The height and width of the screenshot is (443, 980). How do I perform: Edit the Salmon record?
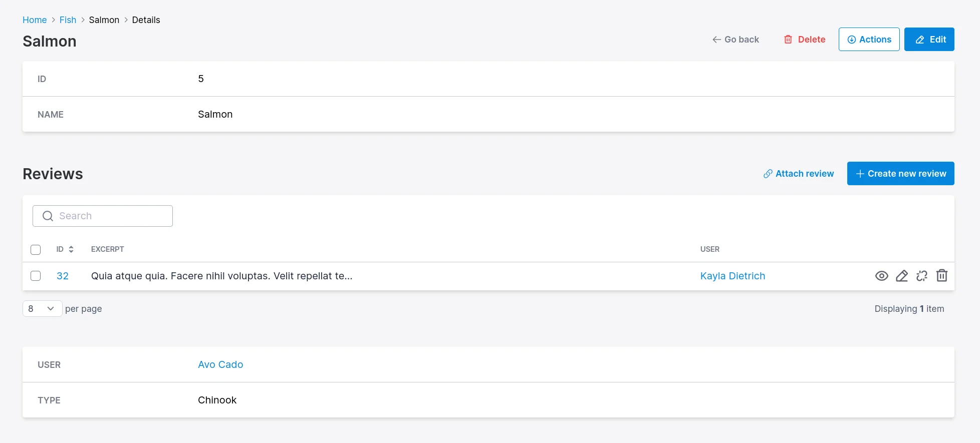point(929,40)
